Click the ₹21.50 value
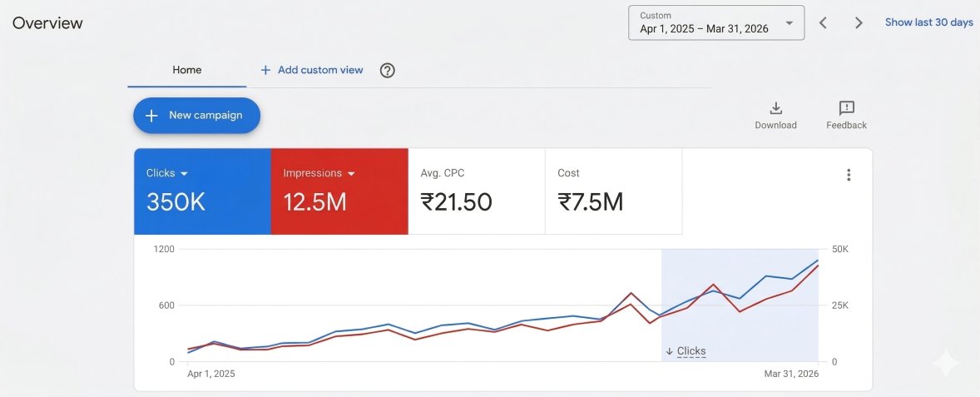The width and height of the screenshot is (980, 397). click(456, 202)
